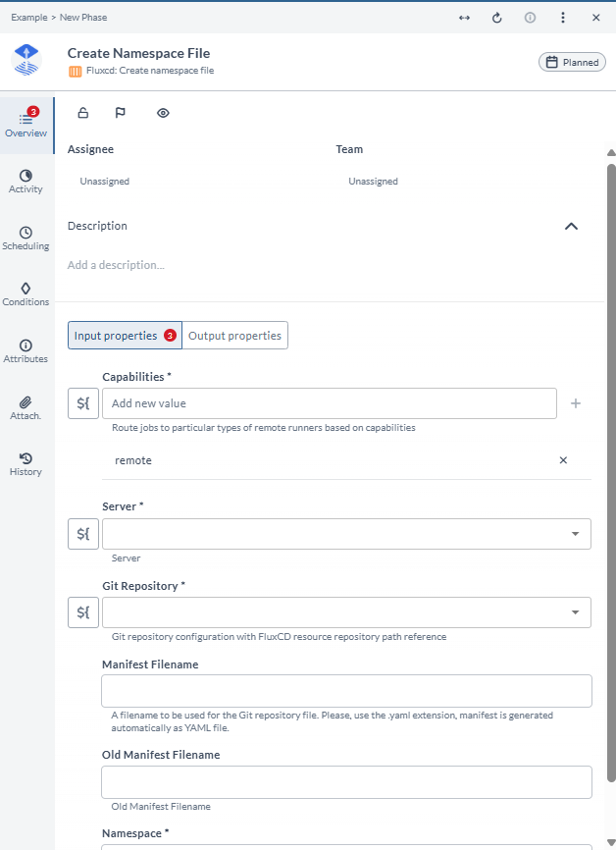This screenshot has width=616, height=850.
Task: Open the Overview sidebar tab
Action: pos(26,126)
